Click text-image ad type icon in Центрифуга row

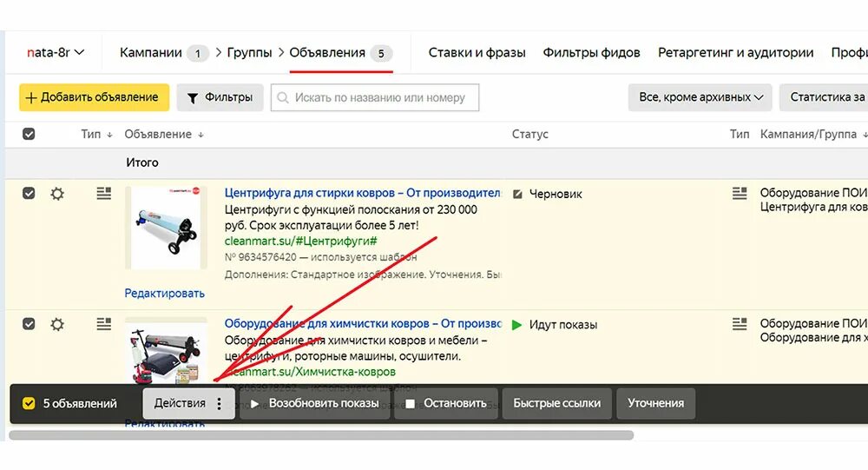(x=103, y=194)
